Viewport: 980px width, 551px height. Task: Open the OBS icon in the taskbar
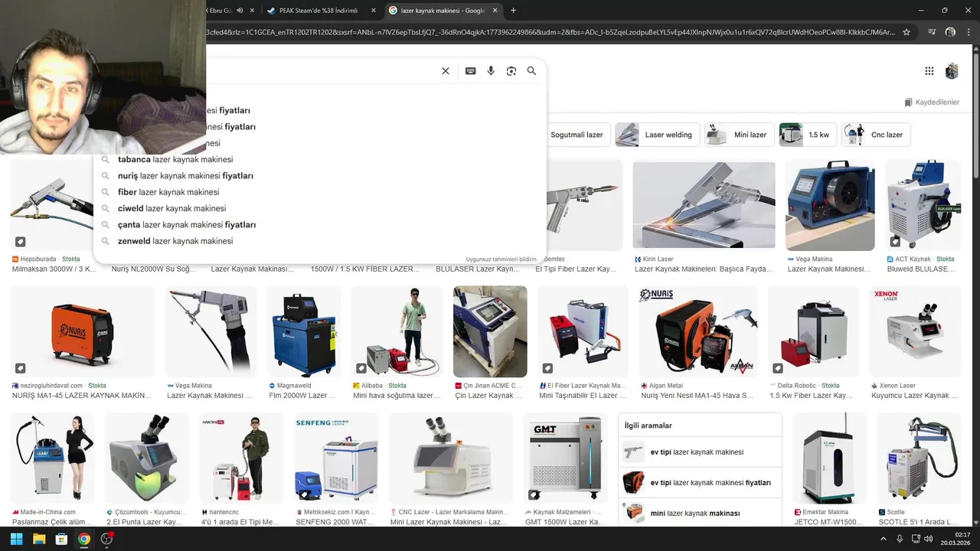coord(107,539)
